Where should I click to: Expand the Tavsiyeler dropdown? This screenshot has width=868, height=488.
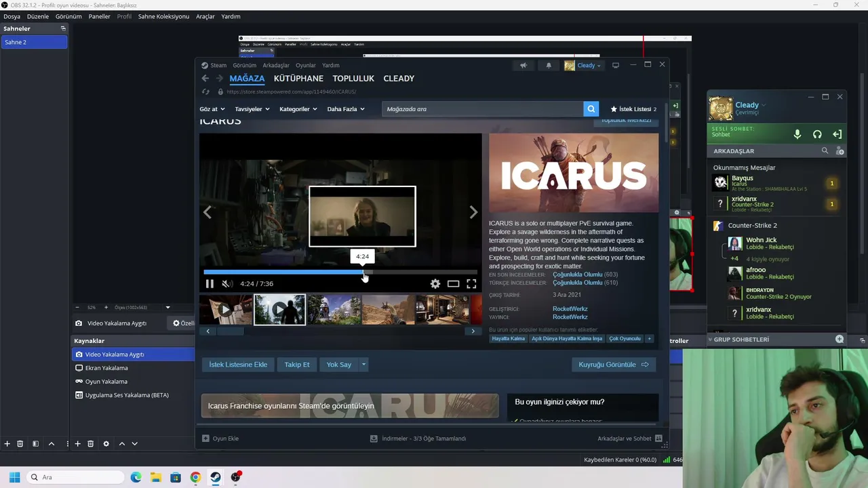[x=252, y=109]
